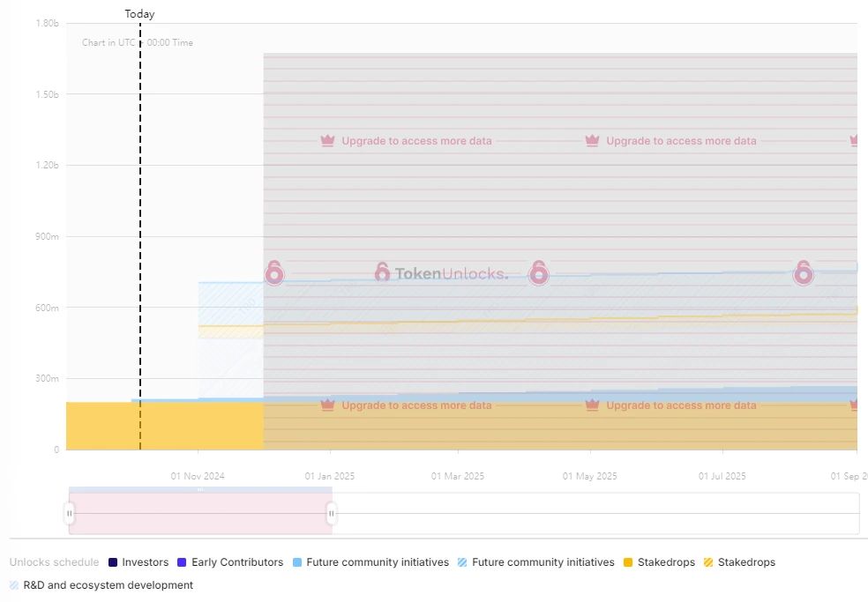Image resolution: width=868 pixels, height=602 pixels.
Task: Toggle the Early Contributors legend item
Action: tap(236, 562)
